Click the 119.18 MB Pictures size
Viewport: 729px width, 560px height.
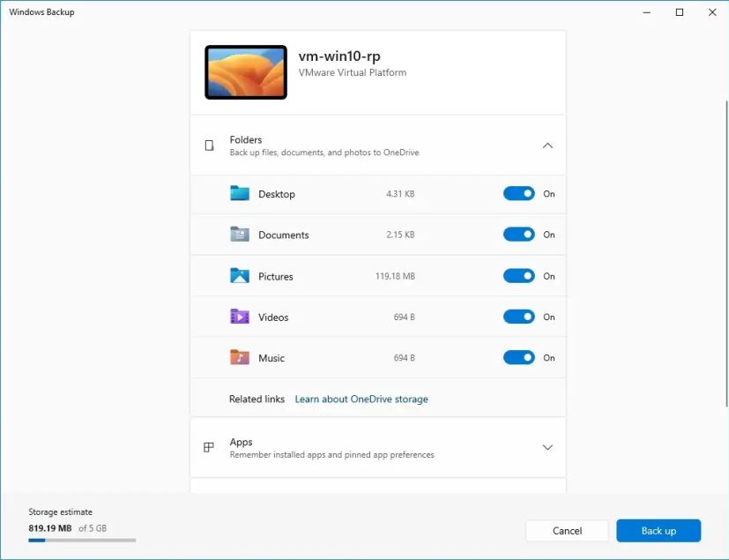coord(395,276)
